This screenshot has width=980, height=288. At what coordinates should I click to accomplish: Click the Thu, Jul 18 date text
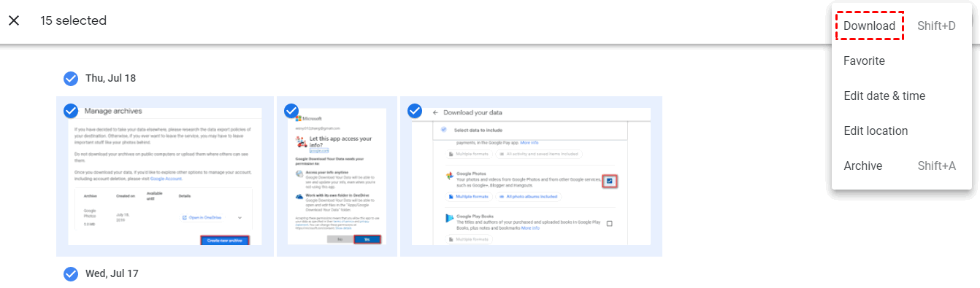click(110, 78)
